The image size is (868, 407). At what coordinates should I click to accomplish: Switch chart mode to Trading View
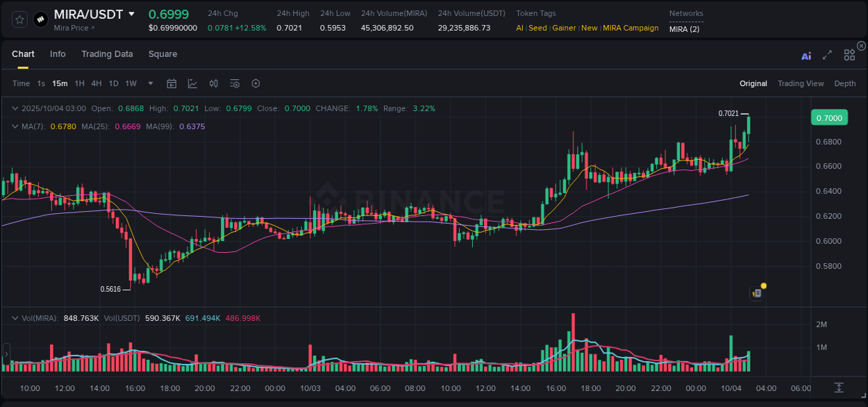tap(801, 83)
